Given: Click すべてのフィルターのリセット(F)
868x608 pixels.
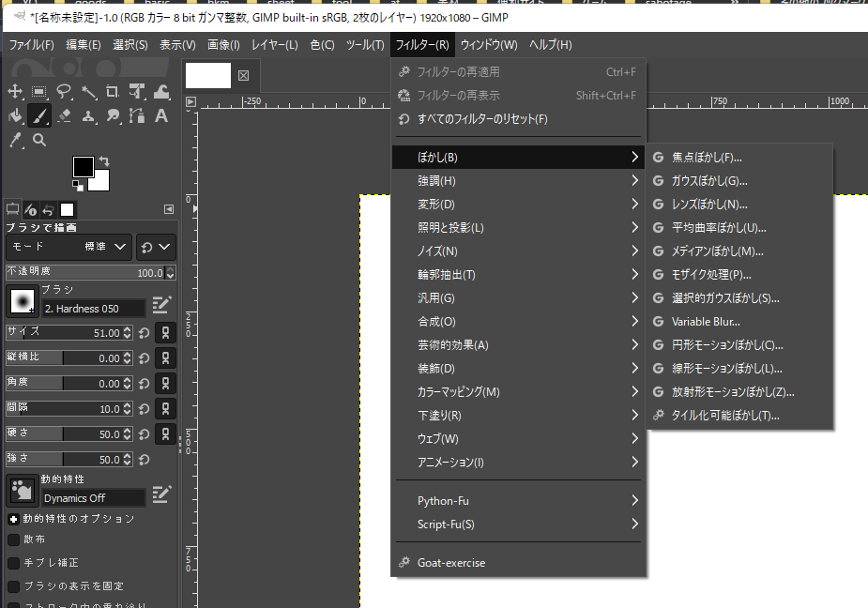Looking at the screenshot, I should 482,119.
